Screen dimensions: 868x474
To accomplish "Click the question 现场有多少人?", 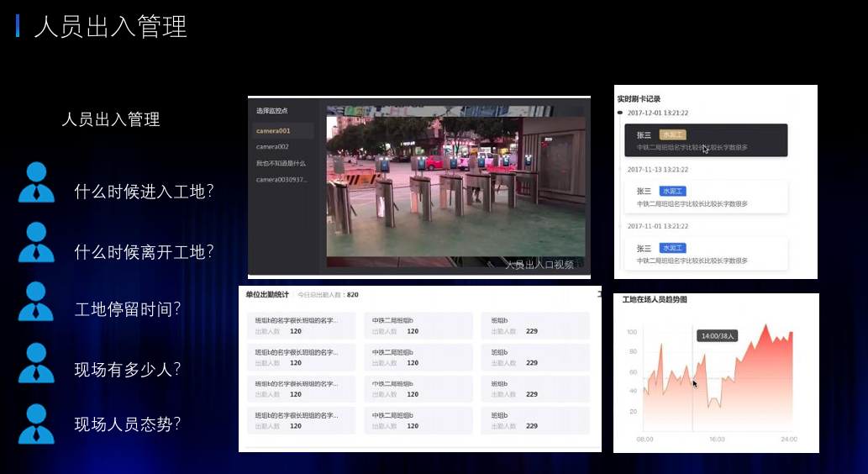I will [x=128, y=369].
